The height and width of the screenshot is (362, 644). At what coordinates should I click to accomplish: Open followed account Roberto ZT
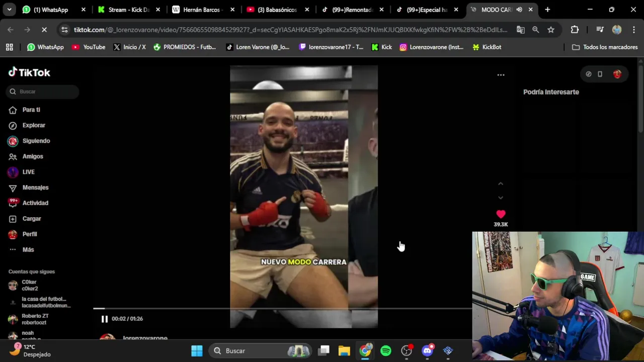tap(28, 319)
